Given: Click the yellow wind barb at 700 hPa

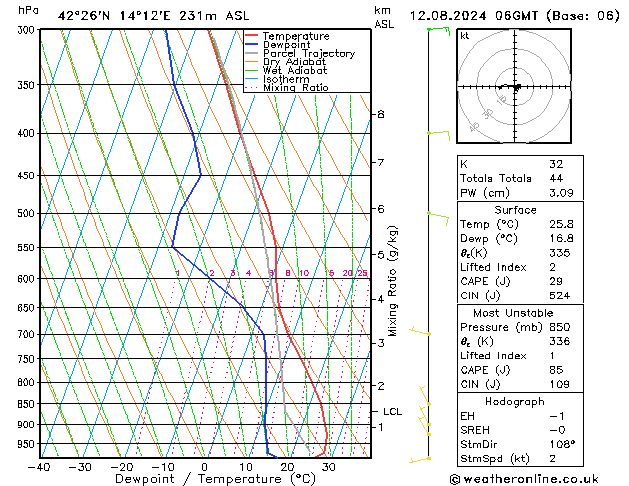Looking at the screenshot, I should (x=420, y=331).
